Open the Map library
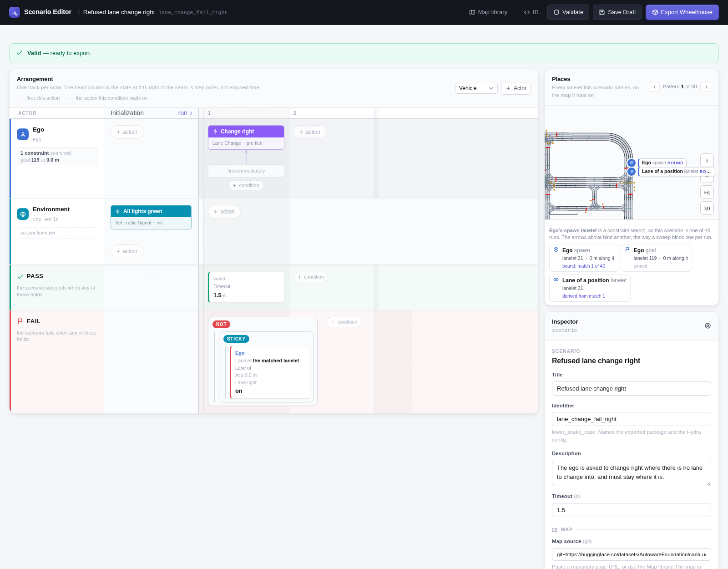 tap(488, 12)
